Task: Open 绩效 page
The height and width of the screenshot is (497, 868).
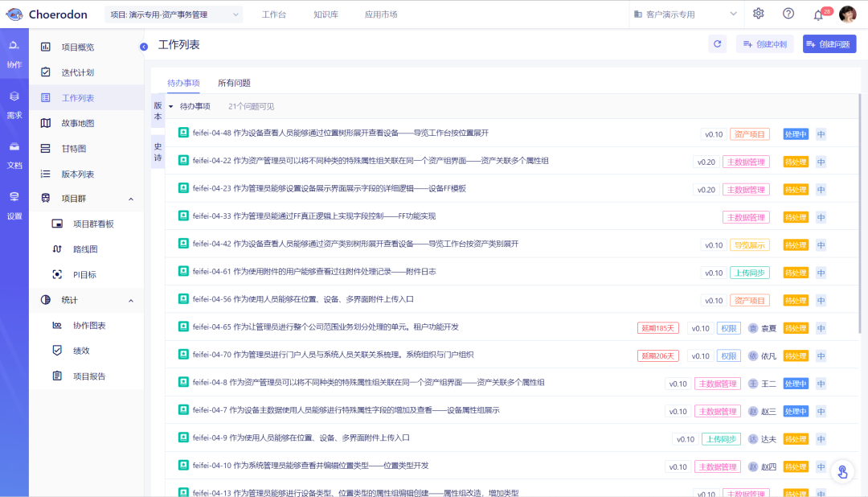Action: pyautogui.click(x=86, y=351)
